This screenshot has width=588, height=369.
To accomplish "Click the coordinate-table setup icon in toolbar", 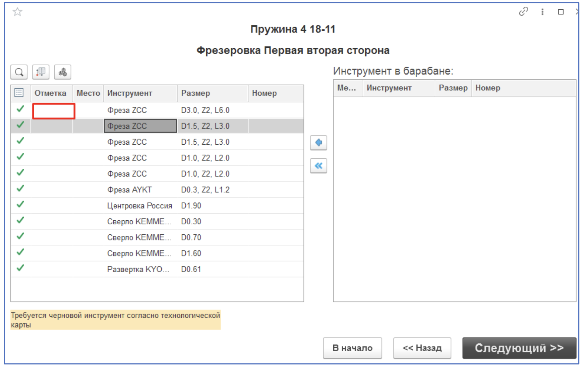I will [x=41, y=72].
